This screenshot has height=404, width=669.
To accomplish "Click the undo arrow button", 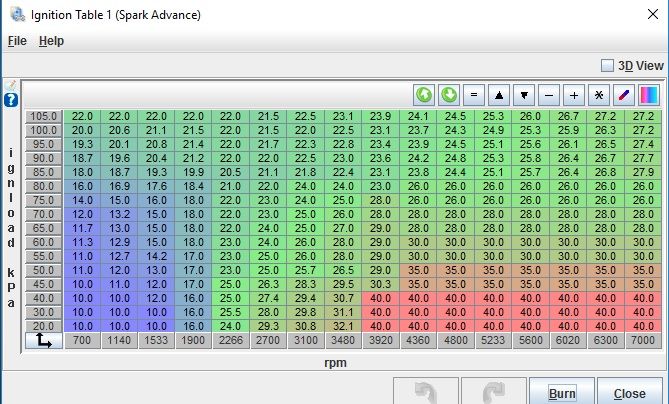I will coord(426,392).
